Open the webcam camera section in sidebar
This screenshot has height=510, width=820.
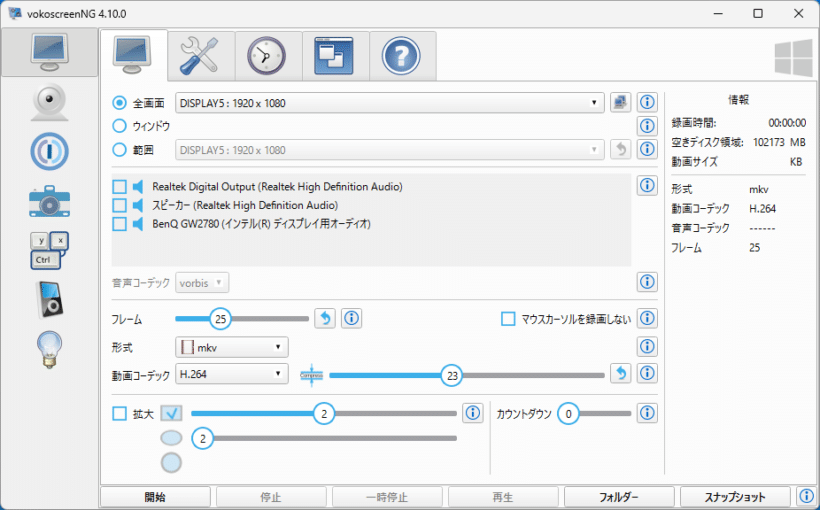(49, 102)
